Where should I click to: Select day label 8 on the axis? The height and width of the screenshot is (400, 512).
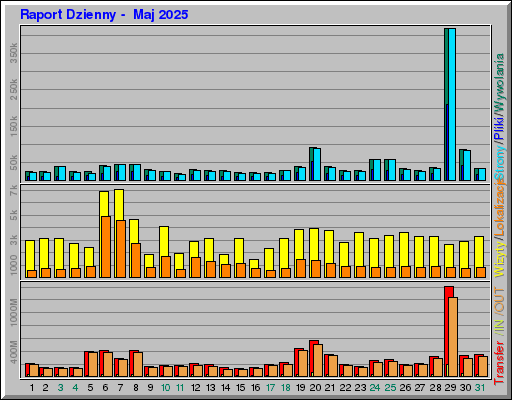(x=136, y=388)
